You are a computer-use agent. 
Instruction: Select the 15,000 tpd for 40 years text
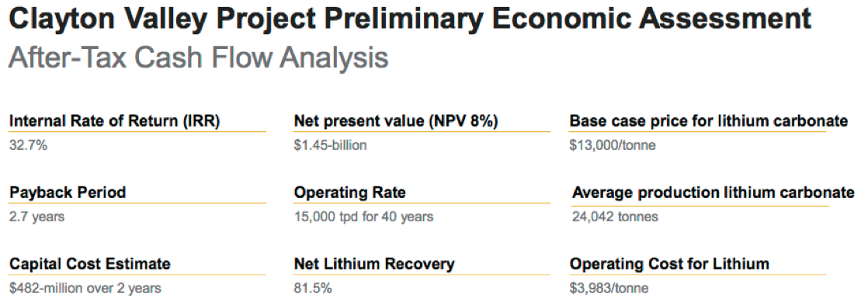[363, 217]
